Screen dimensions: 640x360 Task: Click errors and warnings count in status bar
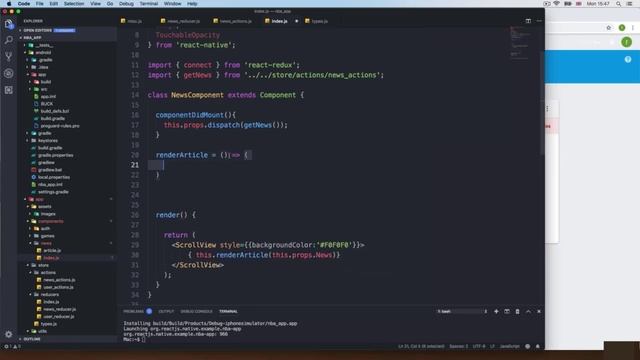(12, 346)
